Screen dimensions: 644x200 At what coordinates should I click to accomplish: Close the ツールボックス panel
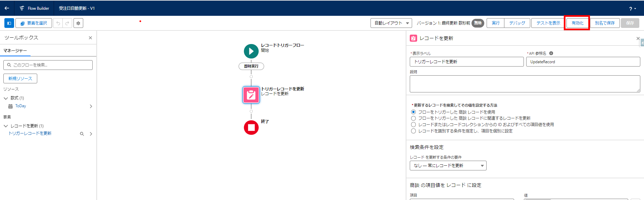[x=90, y=38]
